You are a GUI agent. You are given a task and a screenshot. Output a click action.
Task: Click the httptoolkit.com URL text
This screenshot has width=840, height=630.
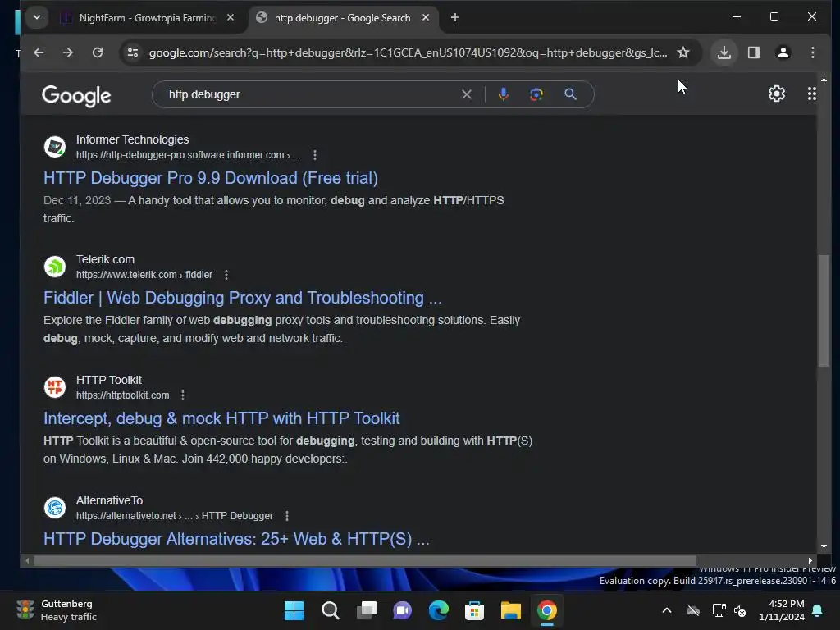coord(123,395)
